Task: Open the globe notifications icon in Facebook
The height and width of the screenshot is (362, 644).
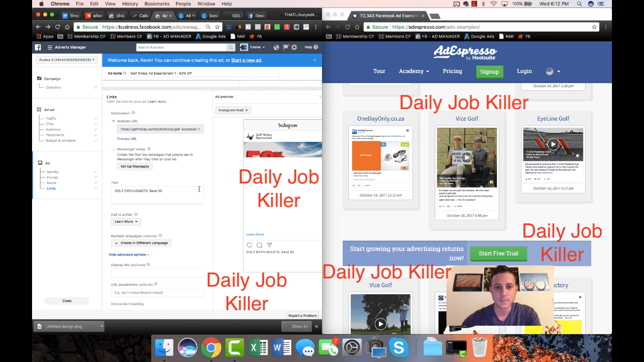Action: coord(276,47)
